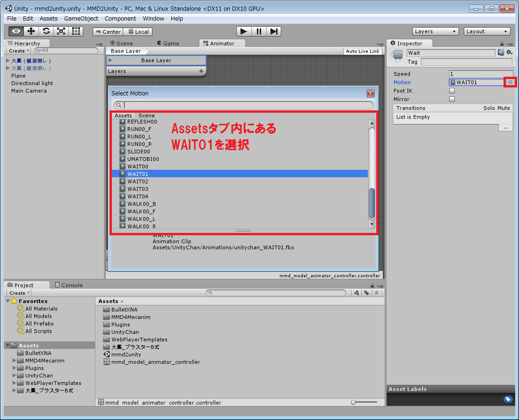Select UMATOBI00 animation clip icon

(x=123, y=159)
